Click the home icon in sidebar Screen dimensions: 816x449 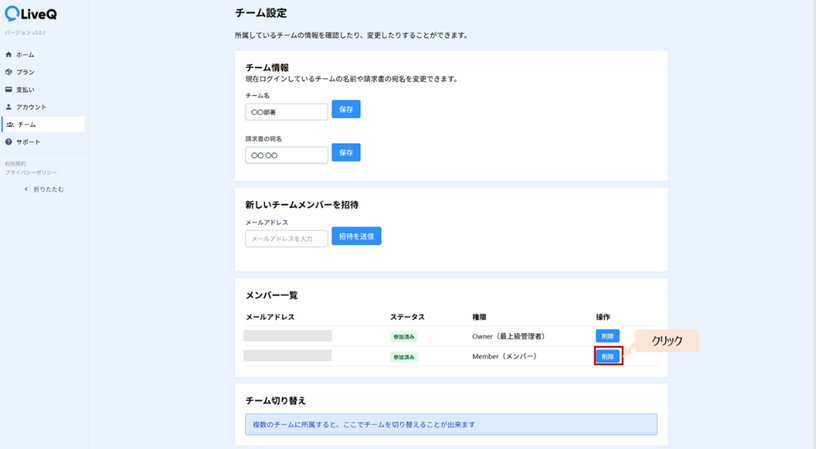pyautogui.click(x=8, y=55)
